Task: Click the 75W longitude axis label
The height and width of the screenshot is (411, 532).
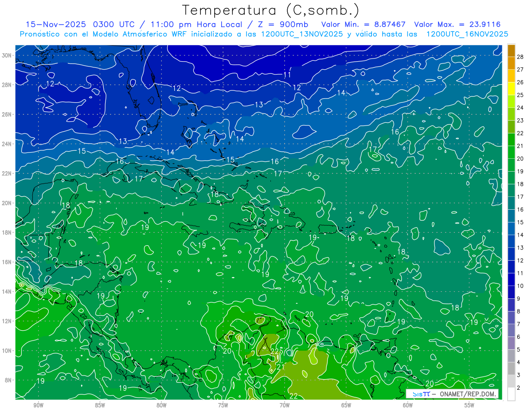Action: tap(223, 405)
